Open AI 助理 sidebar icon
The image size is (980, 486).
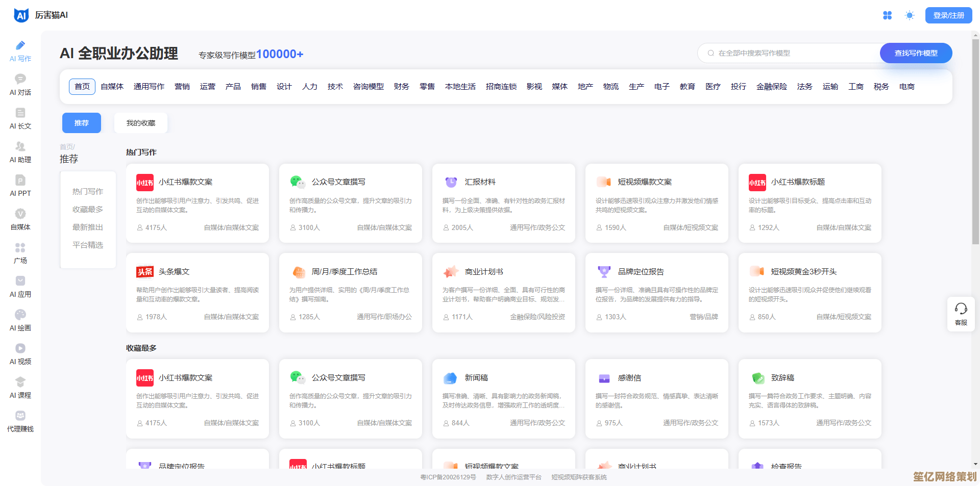(x=20, y=146)
